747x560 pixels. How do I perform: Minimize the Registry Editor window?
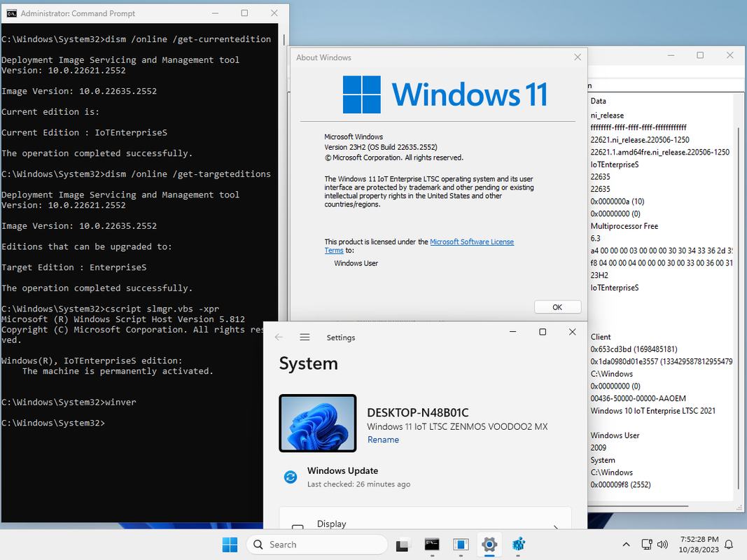671,55
